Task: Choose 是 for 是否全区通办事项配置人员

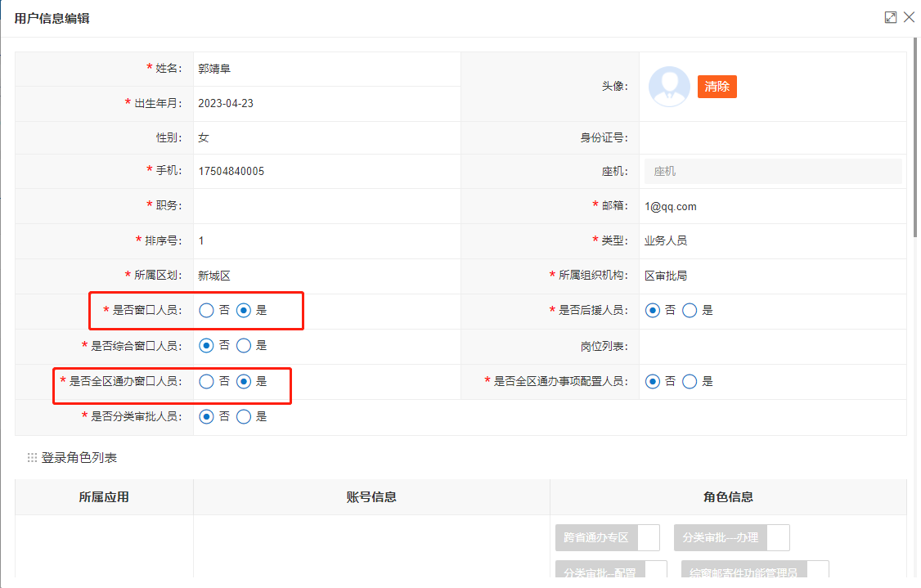Action: click(x=690, y=381)
